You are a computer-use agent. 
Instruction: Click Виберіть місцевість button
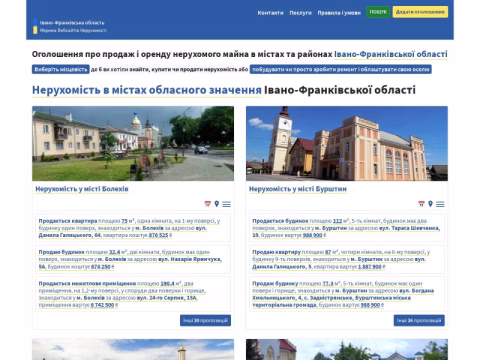tap(61, 69)
